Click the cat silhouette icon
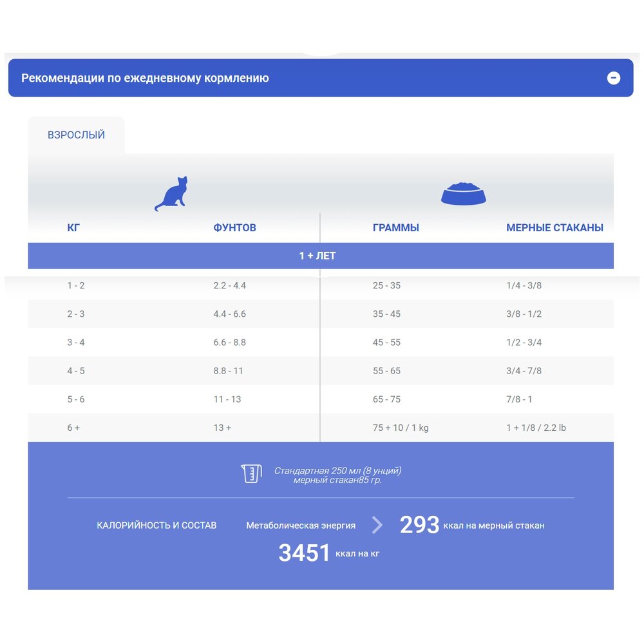The image size is (644, 644). (x=171, y=194)
